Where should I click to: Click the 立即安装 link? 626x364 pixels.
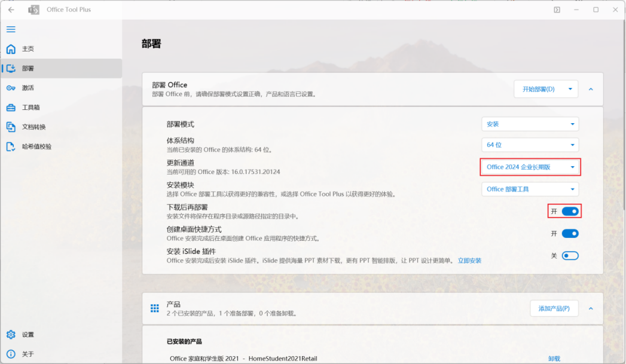(469, 261)
